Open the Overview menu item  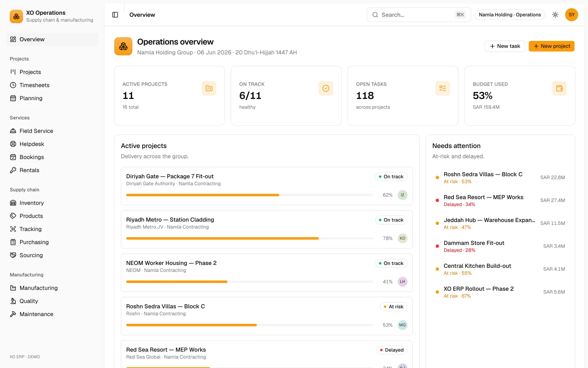coord(52,39)
